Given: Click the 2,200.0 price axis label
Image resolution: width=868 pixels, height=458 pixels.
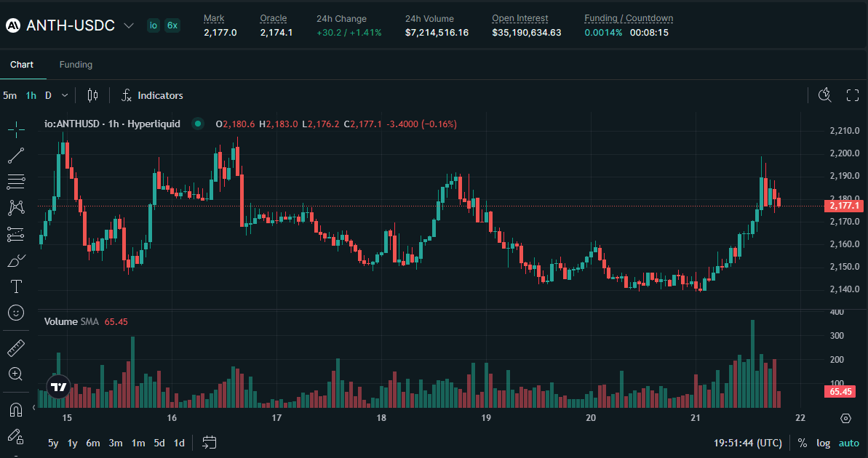Looking at the screenshot, I should click(844, 153).
